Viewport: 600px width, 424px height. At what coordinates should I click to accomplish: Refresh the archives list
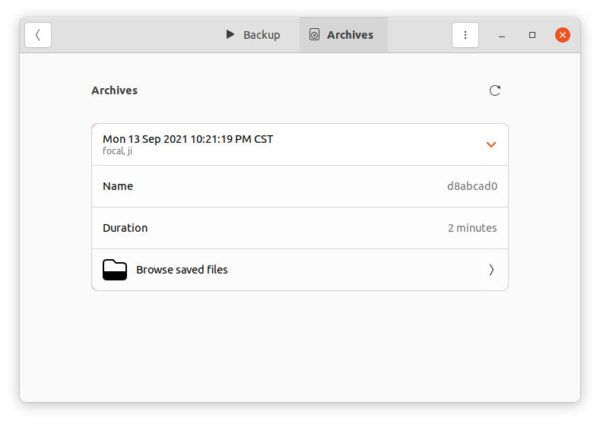(494, 91)
